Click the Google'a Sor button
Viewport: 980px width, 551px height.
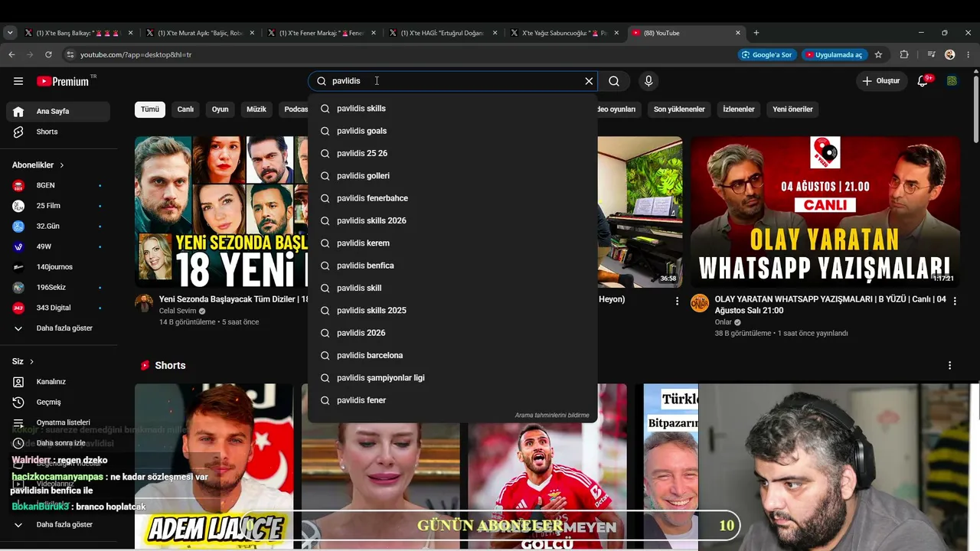766,55
